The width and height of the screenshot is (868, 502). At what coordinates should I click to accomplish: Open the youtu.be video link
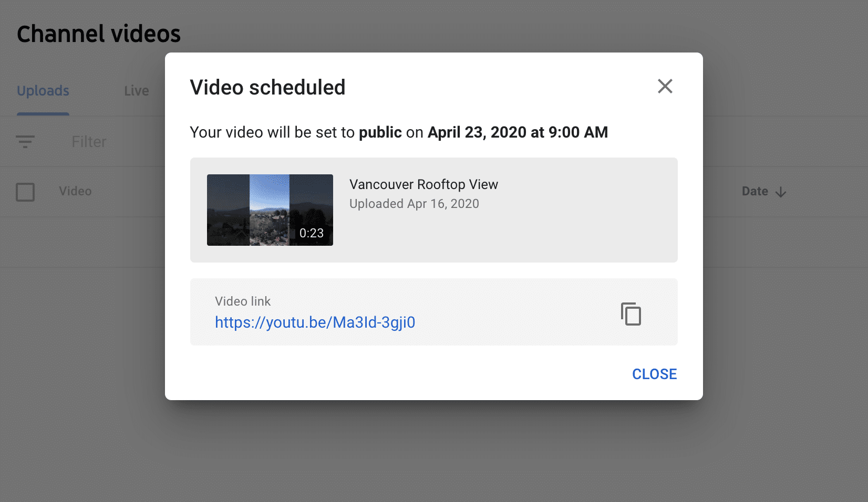click(x=314, y=322)
